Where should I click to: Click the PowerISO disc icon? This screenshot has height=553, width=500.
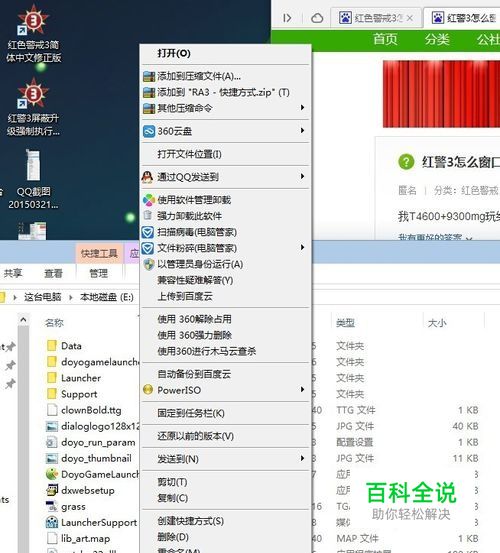(x=148, y=390)
